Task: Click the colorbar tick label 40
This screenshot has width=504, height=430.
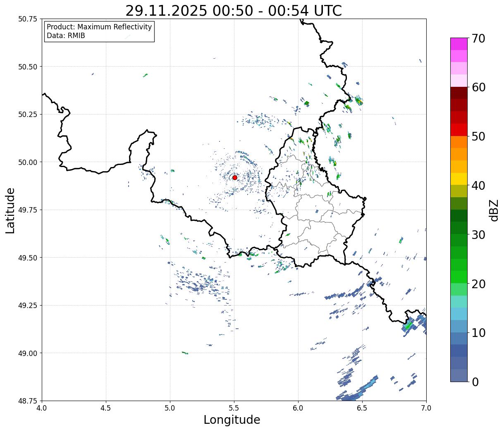Action: click(x=478, y=185)
